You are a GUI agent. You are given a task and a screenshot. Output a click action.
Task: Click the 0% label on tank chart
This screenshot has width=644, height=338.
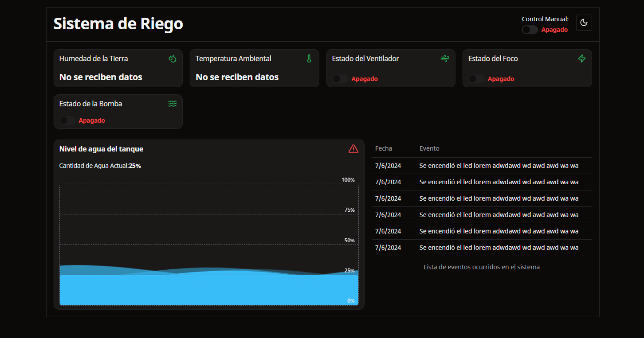click(x=351, y=301)
